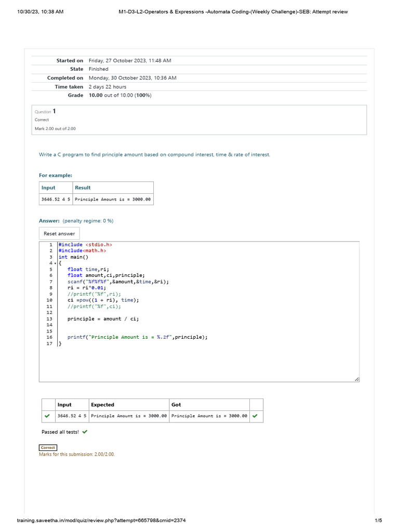Click the Got column header
This screenshot has height=532, width=399.
tap(176, 405)
